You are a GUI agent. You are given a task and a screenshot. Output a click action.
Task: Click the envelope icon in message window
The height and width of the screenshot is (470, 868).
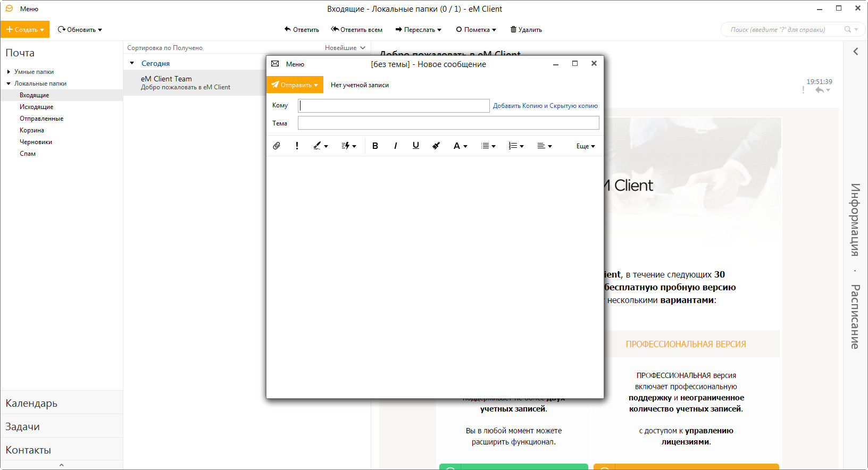pos(275,64)
